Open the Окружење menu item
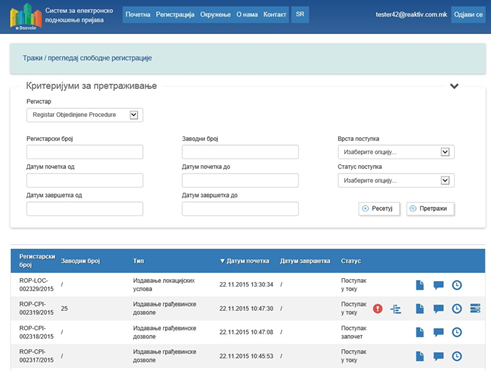491x371 pixels. coord(215,15)
